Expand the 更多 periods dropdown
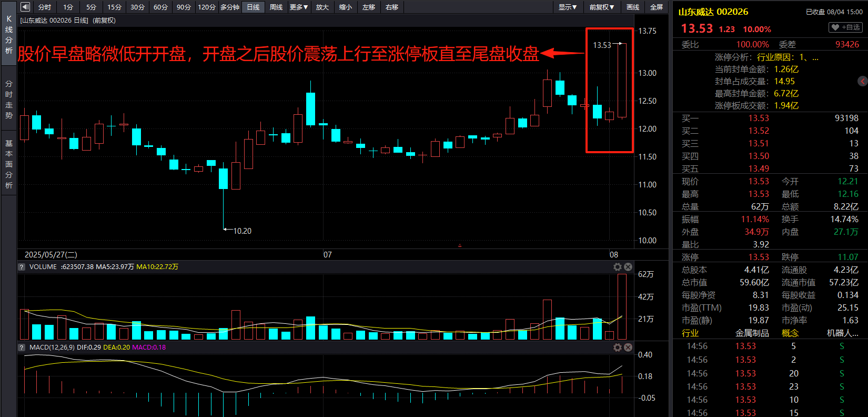This screenshot has width=868, height=417. 299,7
